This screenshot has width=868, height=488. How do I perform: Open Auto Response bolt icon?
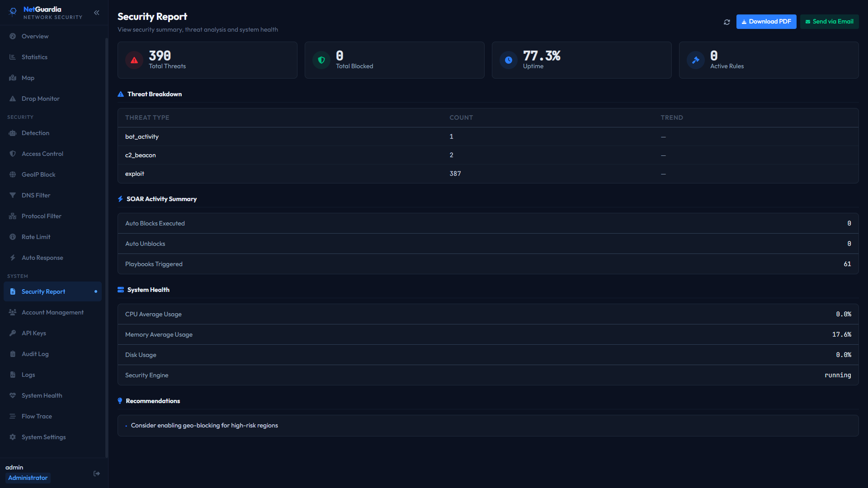pyautogui.click(x=13, y=258)
